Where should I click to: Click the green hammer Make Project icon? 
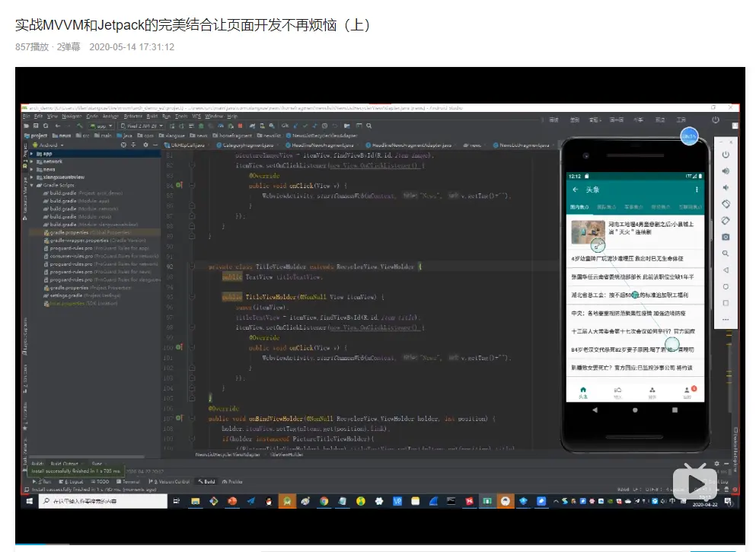(x=80, y=126)
